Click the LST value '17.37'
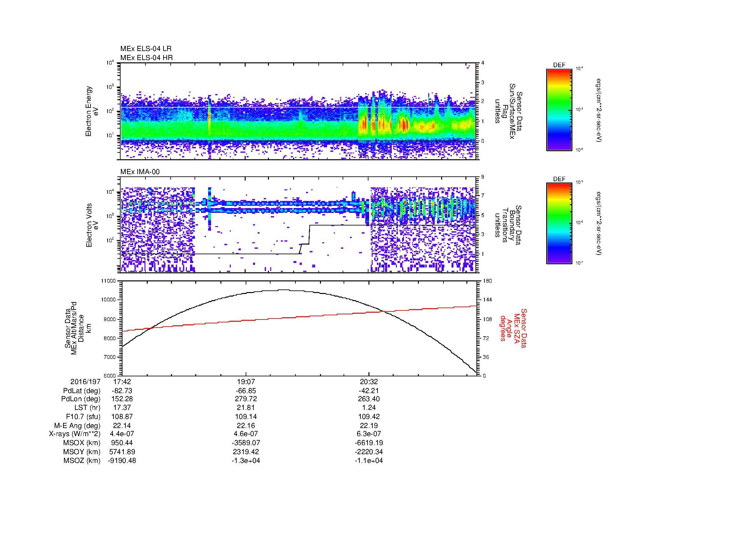756x534 pixels. coord(122,408)
